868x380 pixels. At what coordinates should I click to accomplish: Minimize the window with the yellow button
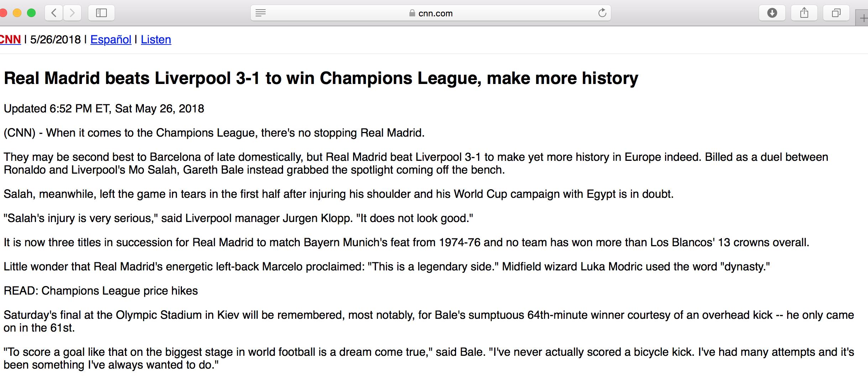17,13
